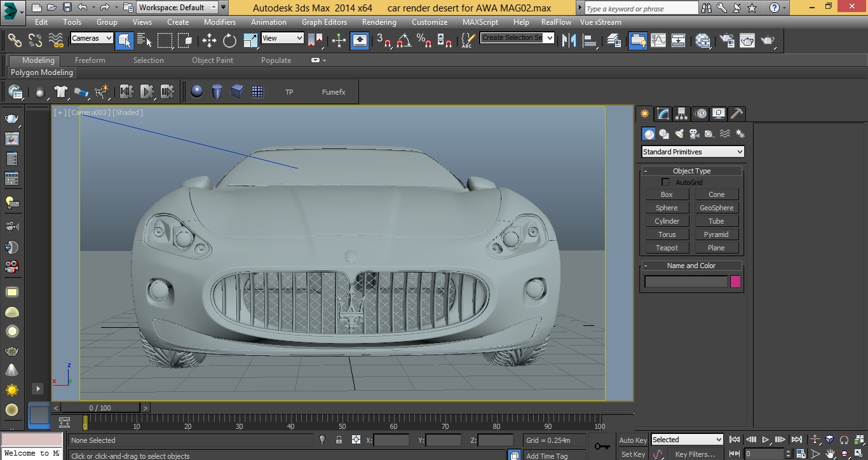The height and width of the screenshot is (460, 868).
Task: Click the Align tool icon
Action: 590,40
